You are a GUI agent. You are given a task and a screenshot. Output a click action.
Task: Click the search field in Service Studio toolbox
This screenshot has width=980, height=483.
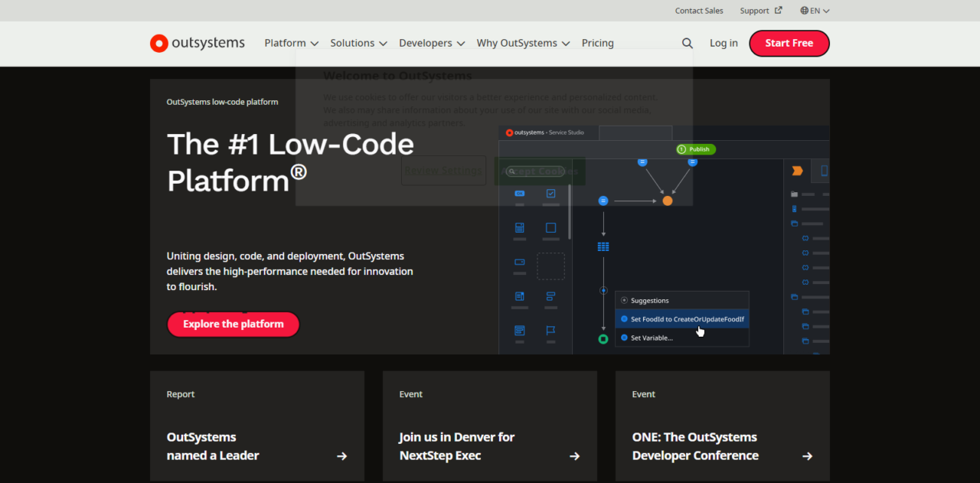(535, 171)
